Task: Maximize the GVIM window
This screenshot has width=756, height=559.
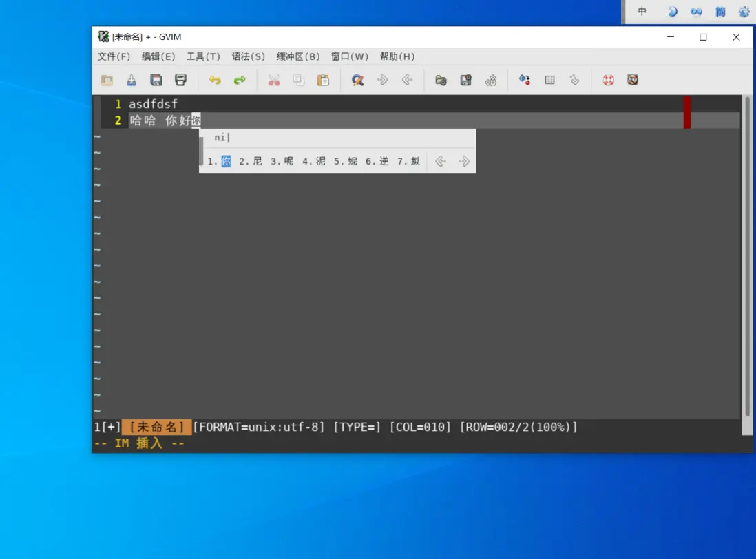Action: point(703,37)
